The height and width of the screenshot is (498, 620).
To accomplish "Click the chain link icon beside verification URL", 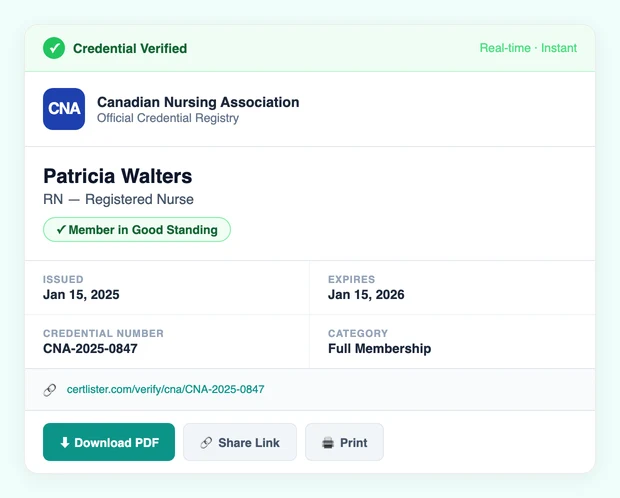I will point(50,390).
